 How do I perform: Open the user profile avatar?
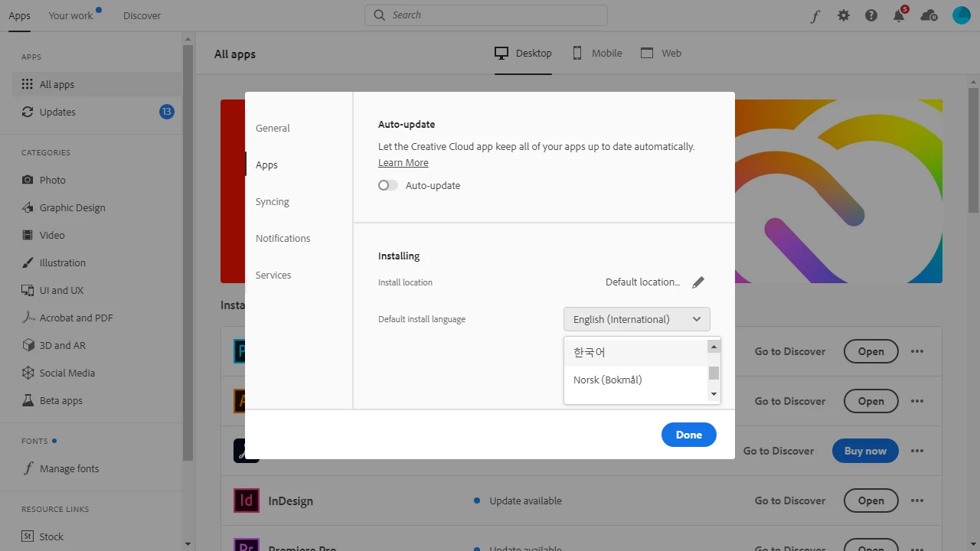(x=962, y=15)
